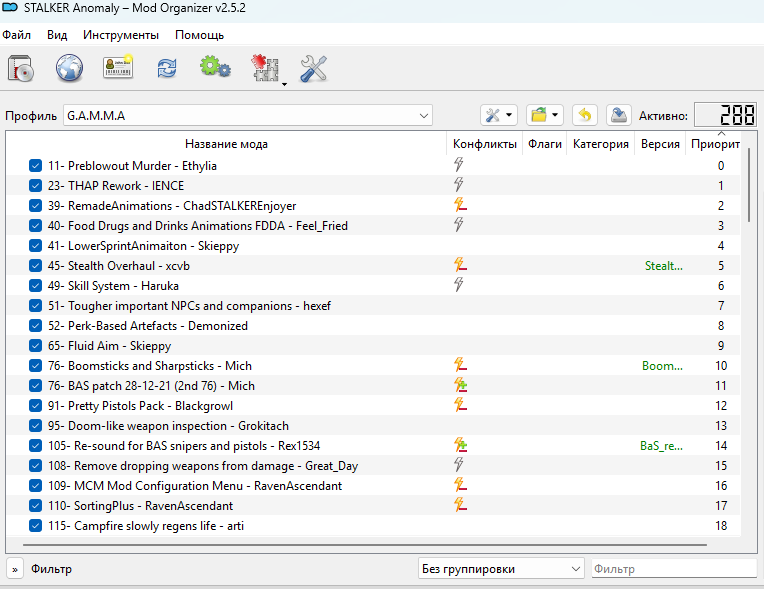Click the blue refresh arrows icon
Screen dimensions: 764x589
pyautogui.click(x=166, y=68)
